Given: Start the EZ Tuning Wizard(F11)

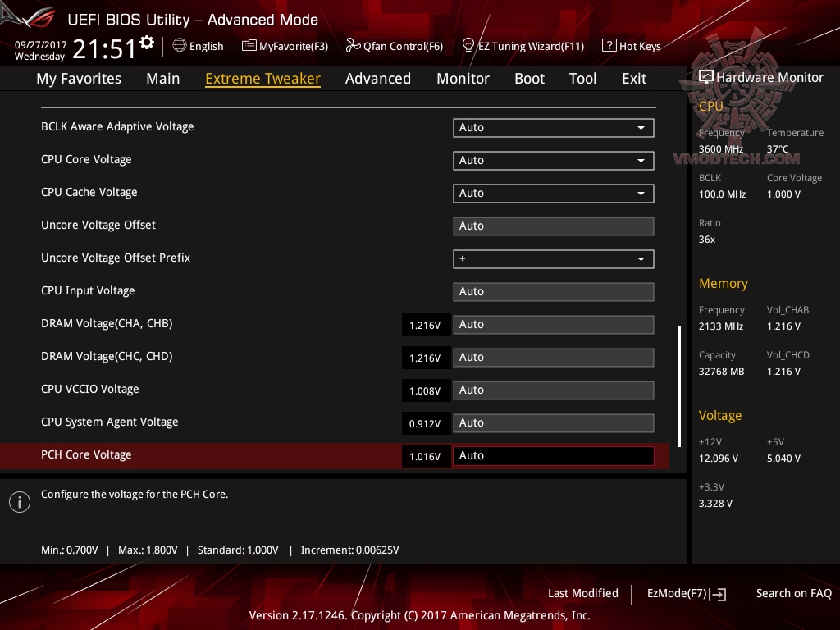Looking at the screenshot, I should click(470, 46).
